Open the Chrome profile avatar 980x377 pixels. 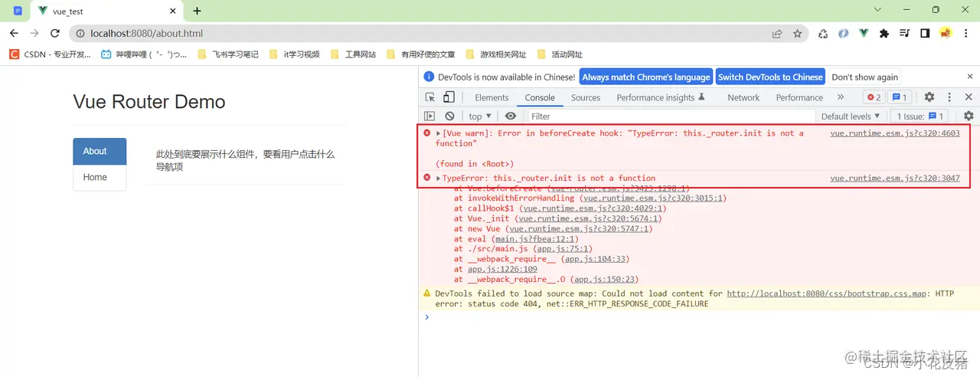click(x=946, y=34)
